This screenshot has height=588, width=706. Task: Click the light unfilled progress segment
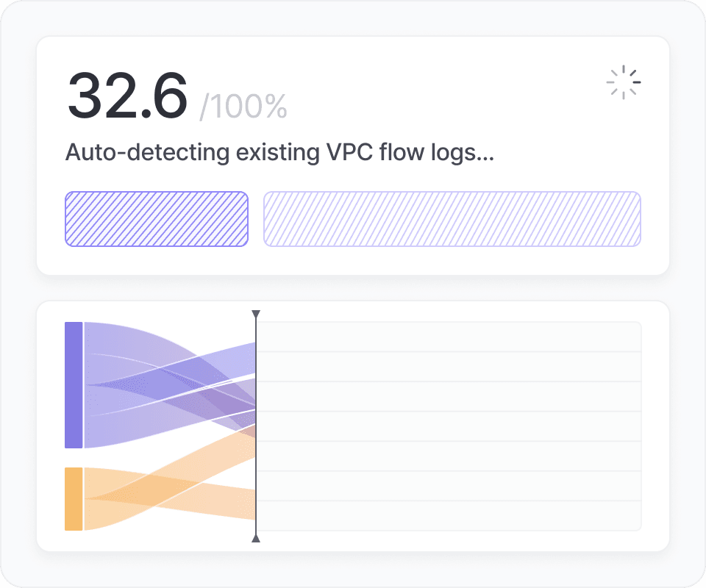coord(452,218)
